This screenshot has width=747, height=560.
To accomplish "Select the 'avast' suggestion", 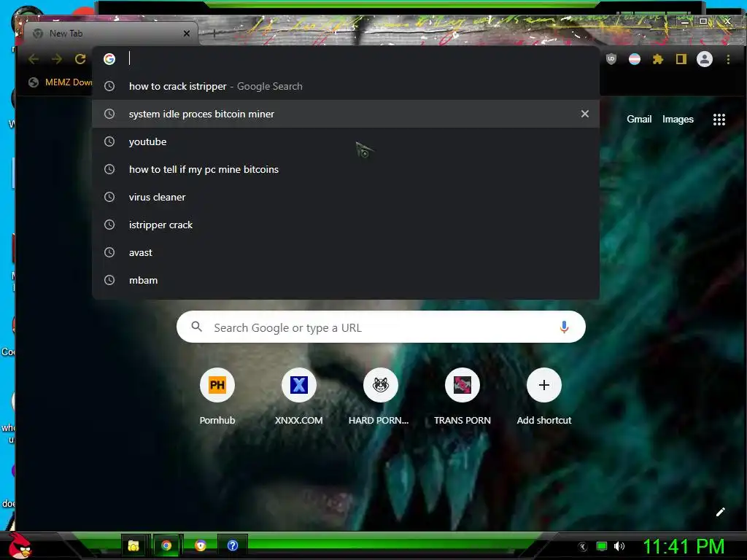I will tap(345, 252).
